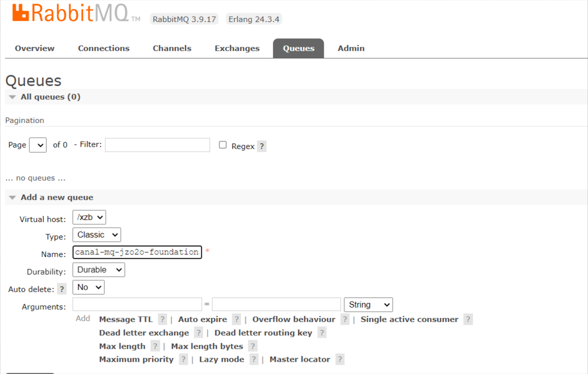Collapse the All queues section

pyautogui.click(x=50, y=97)
